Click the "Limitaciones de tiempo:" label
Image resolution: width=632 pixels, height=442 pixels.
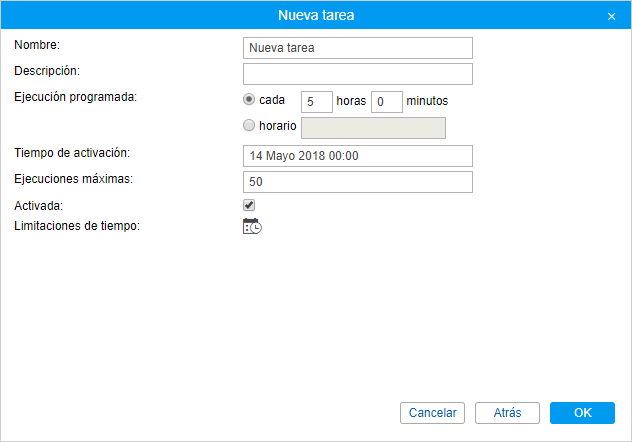point(77,226)
